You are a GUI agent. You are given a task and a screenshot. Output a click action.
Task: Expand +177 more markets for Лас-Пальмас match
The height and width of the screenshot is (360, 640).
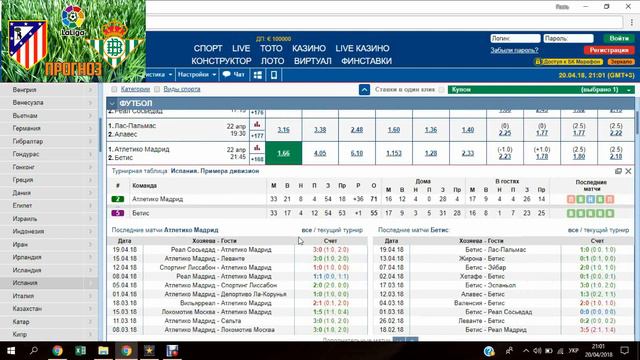point(257,136)
